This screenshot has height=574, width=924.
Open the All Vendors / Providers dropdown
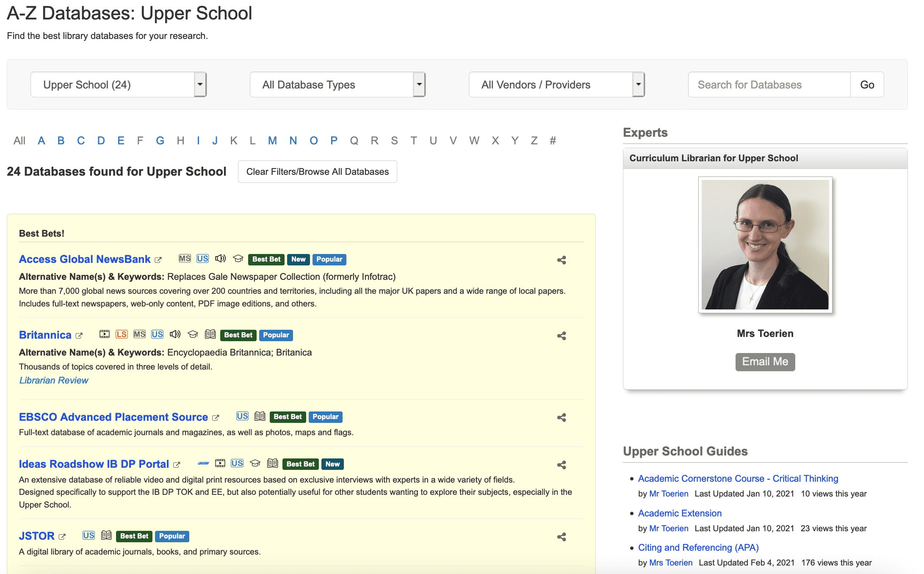click(556, 85)
